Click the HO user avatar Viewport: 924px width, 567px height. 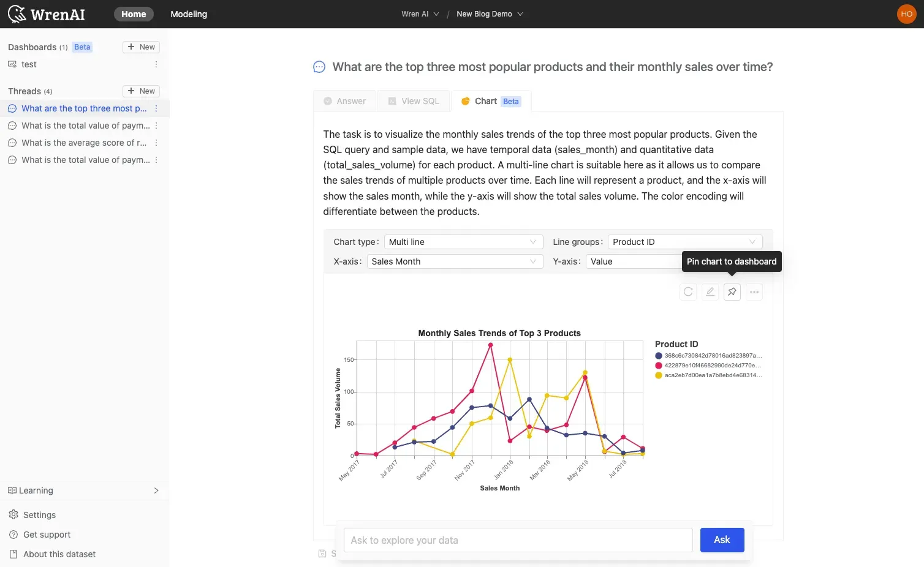click(x=906, y=14)
